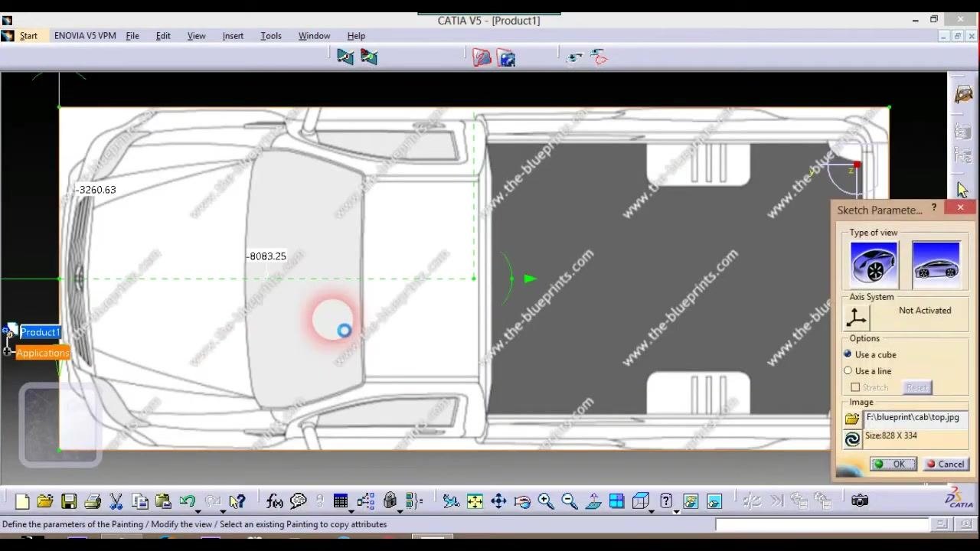Open the Start menu
Viewport: 980px width, 551px height.
(x=28, y=36)
